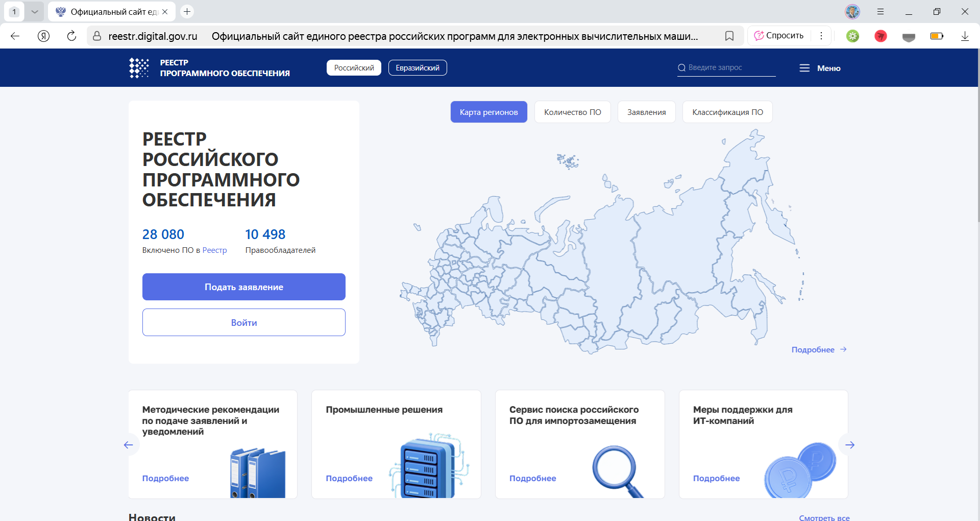The height and width of the screenshot is (521, 980).
Task: Click the back navigation arrow
Action: coord(15,36)
